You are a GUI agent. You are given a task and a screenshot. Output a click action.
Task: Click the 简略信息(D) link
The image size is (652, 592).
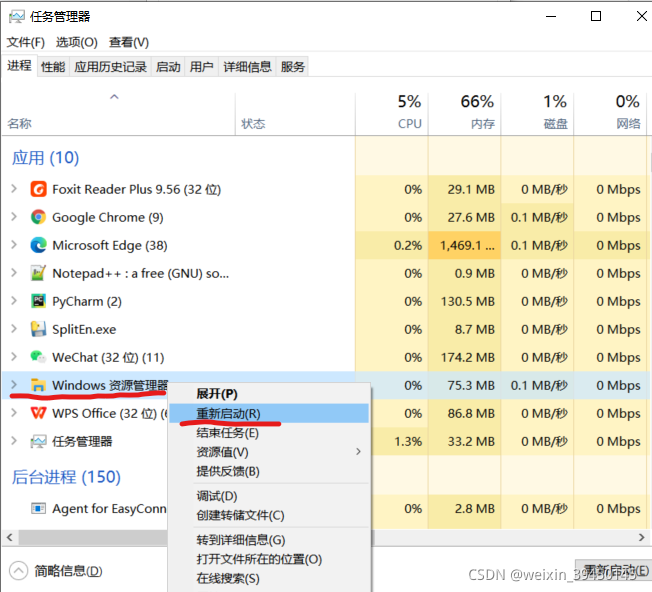68,571
